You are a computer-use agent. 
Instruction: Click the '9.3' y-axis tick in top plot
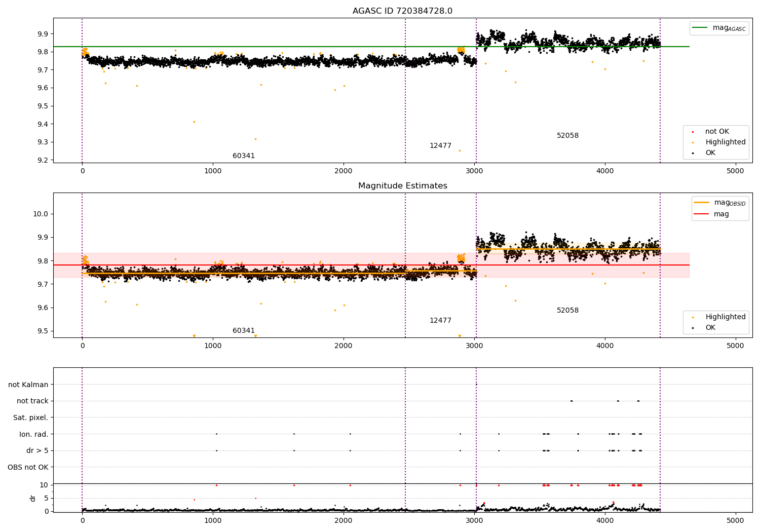coord(43,142)
